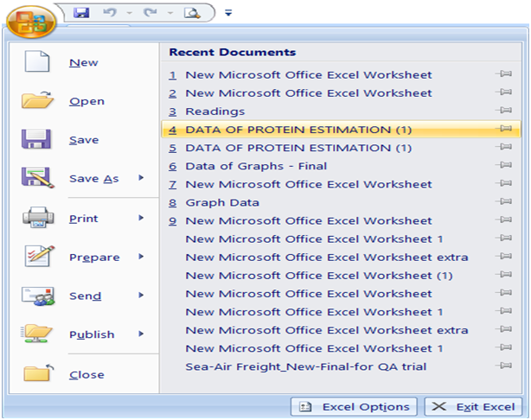Click the Exit Excel button
This screenshot has height=420, width=531.
(x=473, y=407)
